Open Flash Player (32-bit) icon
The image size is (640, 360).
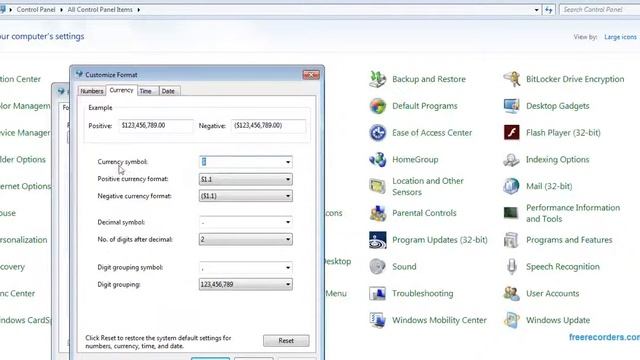(x=511, y=133)
